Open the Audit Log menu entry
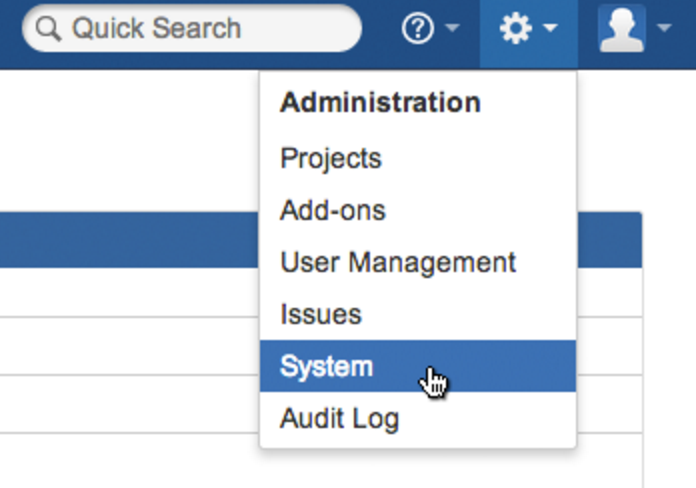 pos(340,419)
